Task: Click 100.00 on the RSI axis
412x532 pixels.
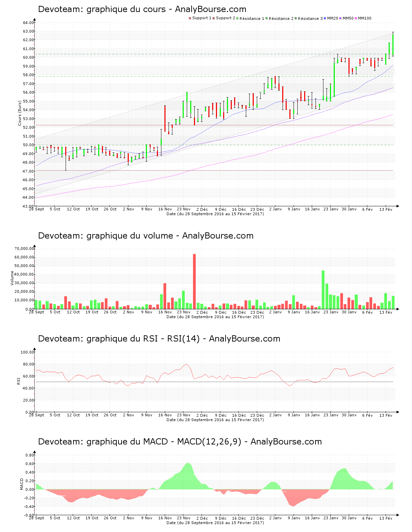Action: point(27,352)
